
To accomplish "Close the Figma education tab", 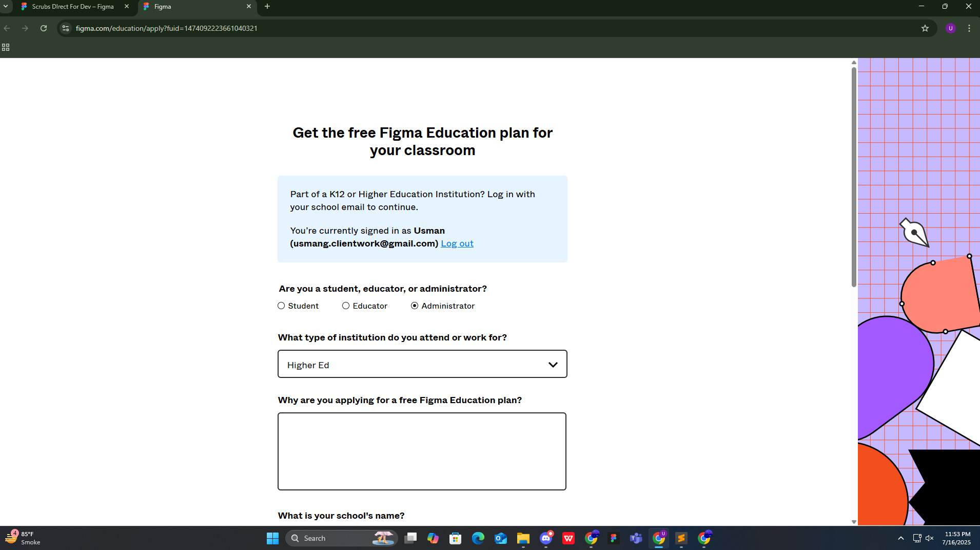I will [249, 7].
